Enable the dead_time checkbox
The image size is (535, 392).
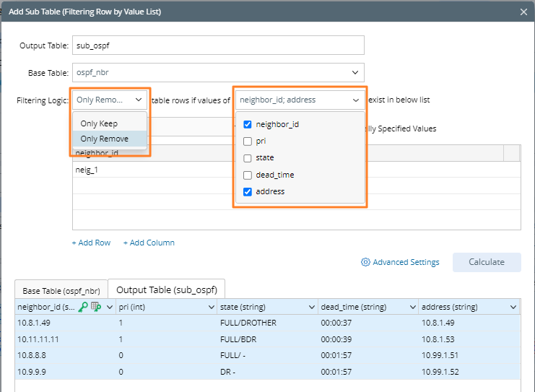[248, 175]
